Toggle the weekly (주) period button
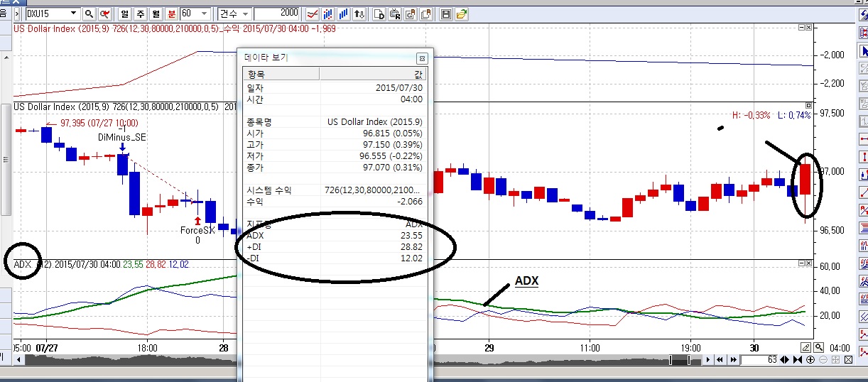This screenshot has width=868, height=382. 141,13
